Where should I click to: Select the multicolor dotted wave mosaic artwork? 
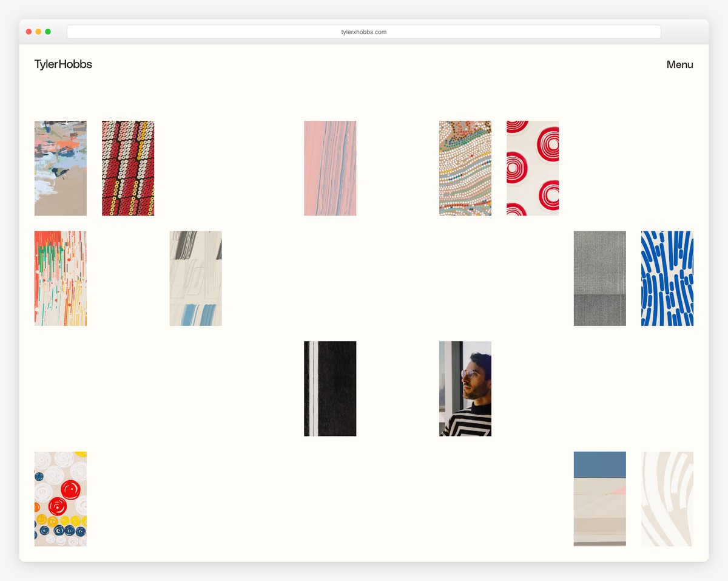point(465,168)
